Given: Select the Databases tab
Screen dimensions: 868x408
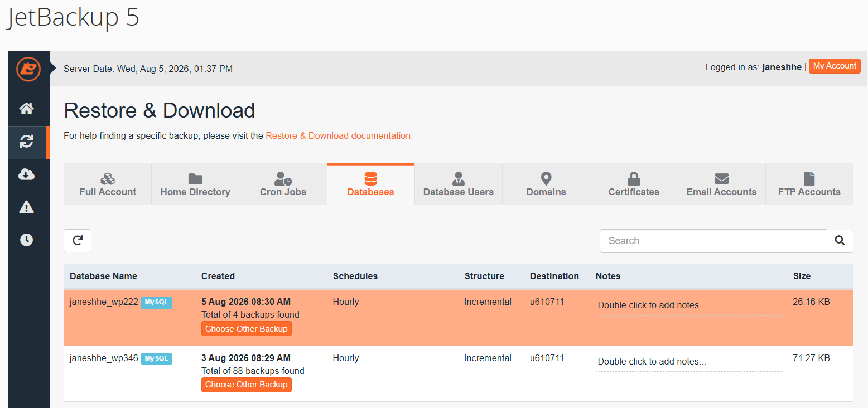Looking at the screenshot, I should [371, 184].
